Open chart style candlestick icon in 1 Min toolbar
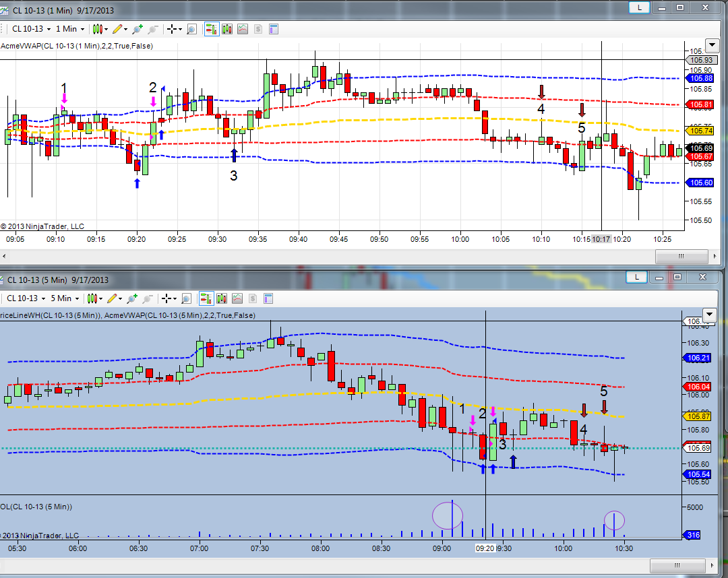The image size is (728, 578). pyautogui.click(x=97, y=29)
